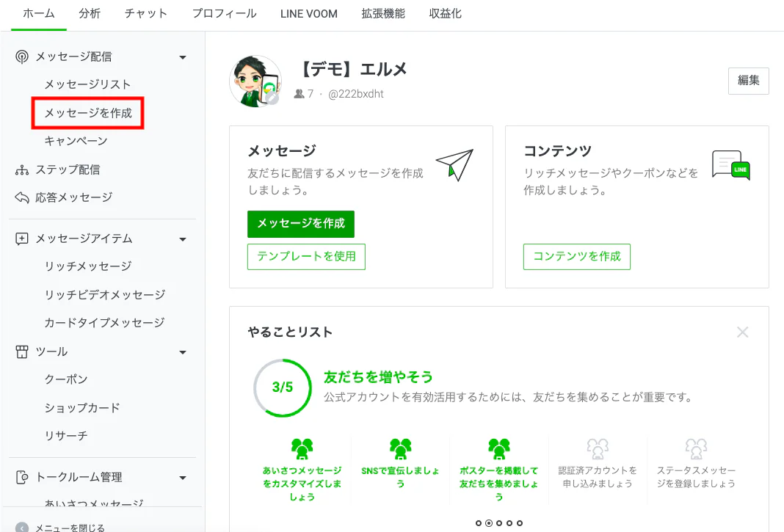This screenshot has height=532, width=784.
Task: Click the テンプレートを使用 button
Action: [x=307, y=257]
